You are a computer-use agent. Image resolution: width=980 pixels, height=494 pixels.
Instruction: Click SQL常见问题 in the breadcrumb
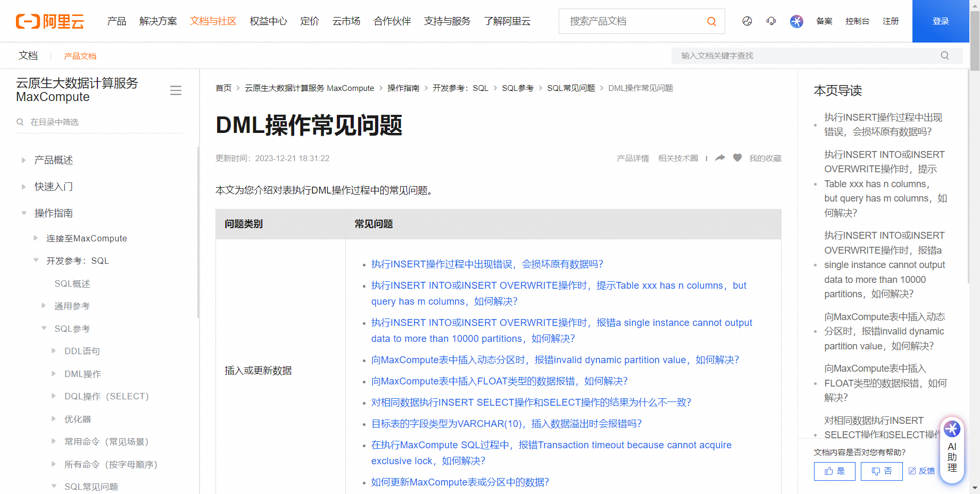pyautogui.click(x=571, y=88)
